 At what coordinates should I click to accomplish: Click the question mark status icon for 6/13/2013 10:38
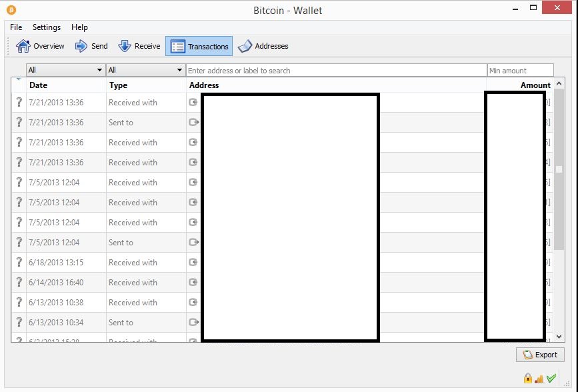click(19, 302)
